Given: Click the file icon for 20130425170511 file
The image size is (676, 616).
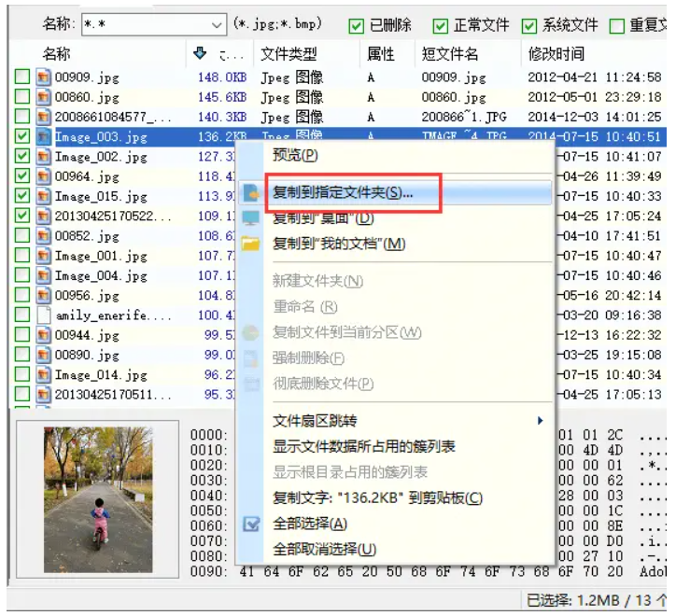Looking at the screenshot, I should coord(43,395).
